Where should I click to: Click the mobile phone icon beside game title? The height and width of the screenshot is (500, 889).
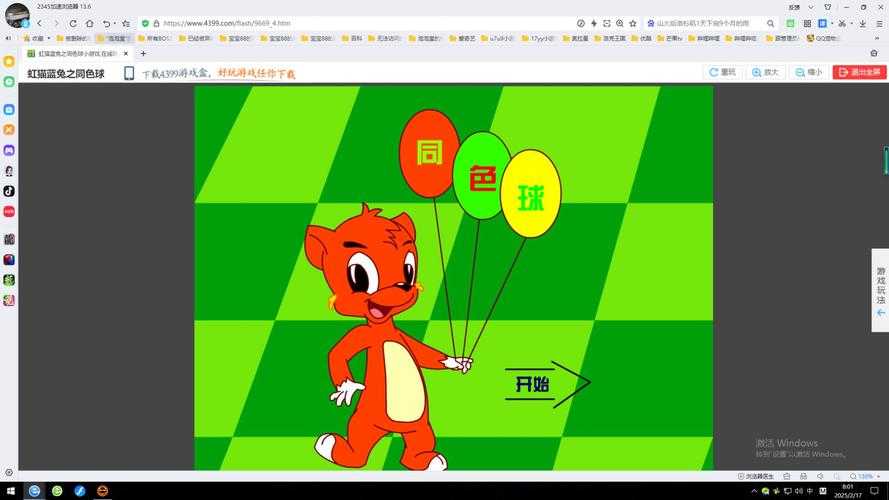click(x=129, y=73)
